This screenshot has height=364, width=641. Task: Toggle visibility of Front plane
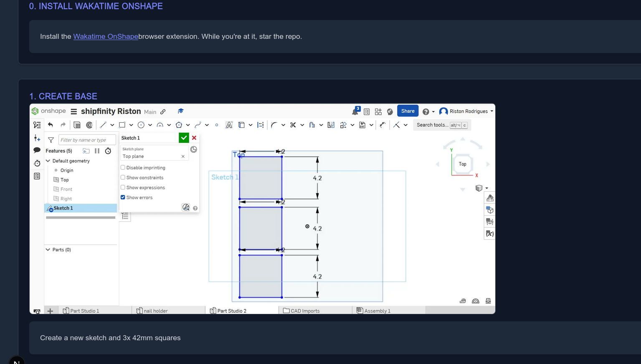coord(56,189)
